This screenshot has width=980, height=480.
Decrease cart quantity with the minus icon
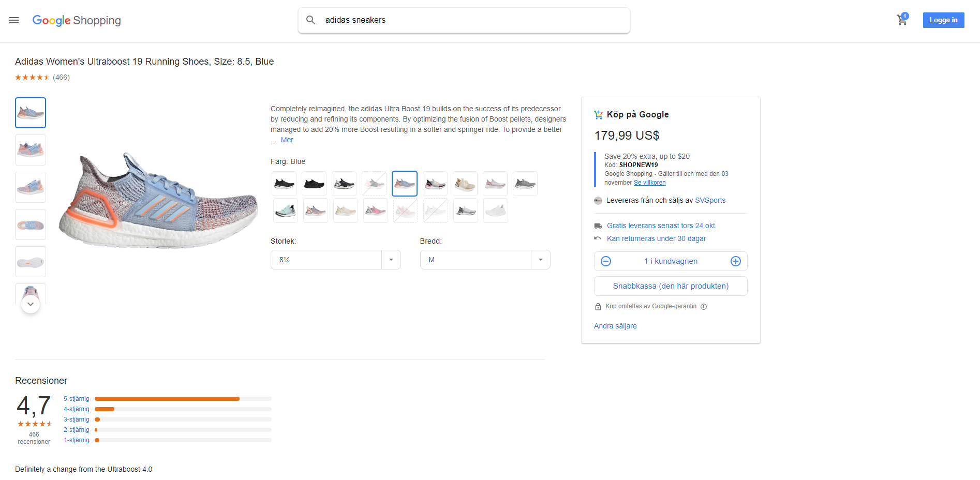click(x=606, y=261)
